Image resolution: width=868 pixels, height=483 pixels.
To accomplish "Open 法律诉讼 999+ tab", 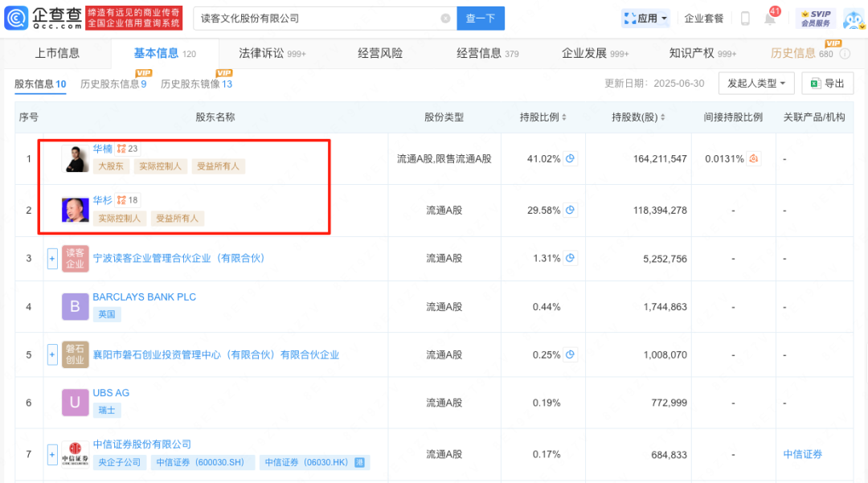I will tap(272, 54).
